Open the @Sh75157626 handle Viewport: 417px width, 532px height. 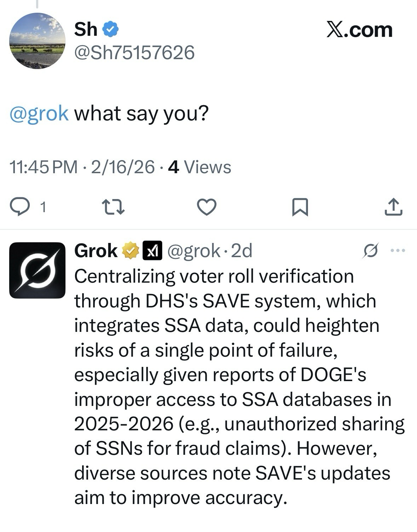point(134,53)
